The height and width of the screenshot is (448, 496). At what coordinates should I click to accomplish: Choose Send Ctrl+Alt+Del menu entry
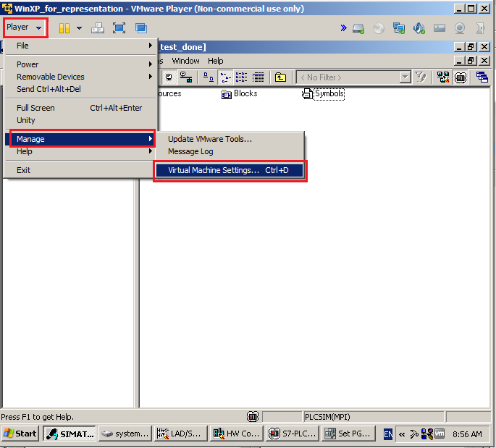tap(81, 89)
